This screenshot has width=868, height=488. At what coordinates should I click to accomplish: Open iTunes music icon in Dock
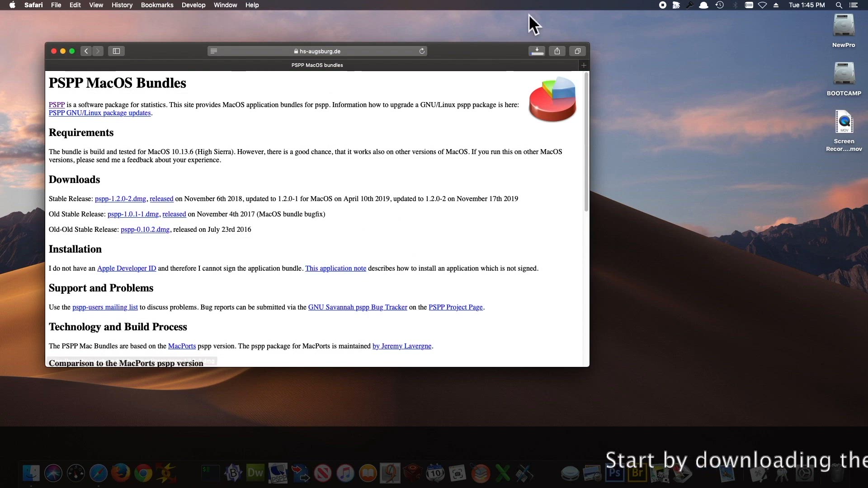pyautogui.click(x=345, y=473)
